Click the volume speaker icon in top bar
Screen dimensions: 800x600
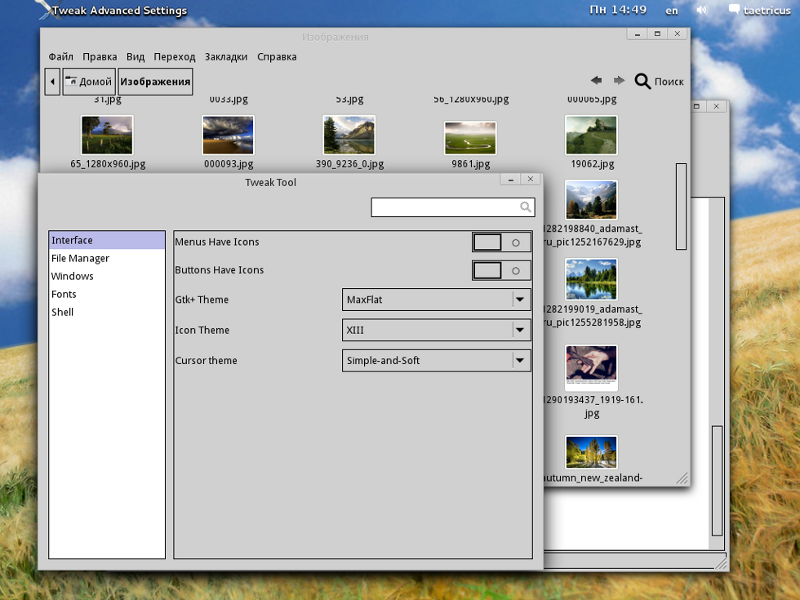click(x=702, y=10)
